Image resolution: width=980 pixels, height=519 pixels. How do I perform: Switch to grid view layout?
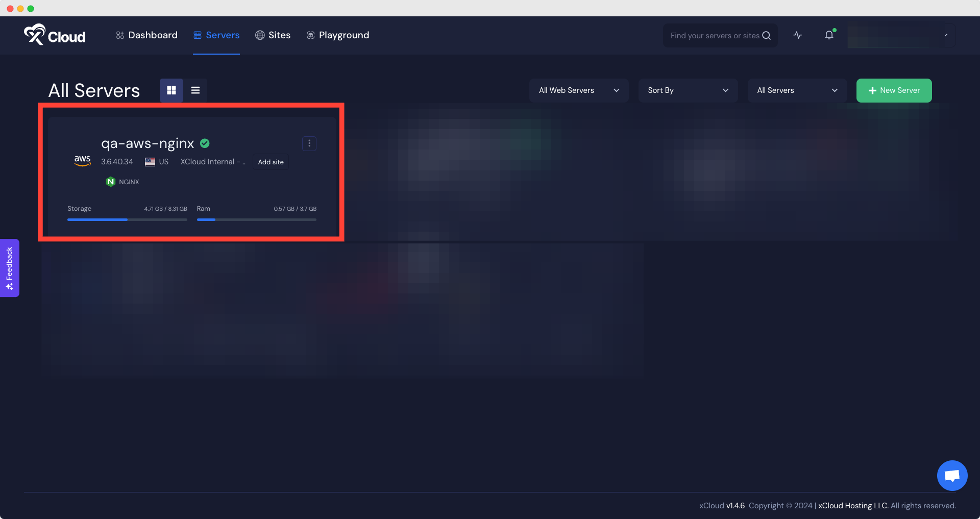tap(171, 90)
